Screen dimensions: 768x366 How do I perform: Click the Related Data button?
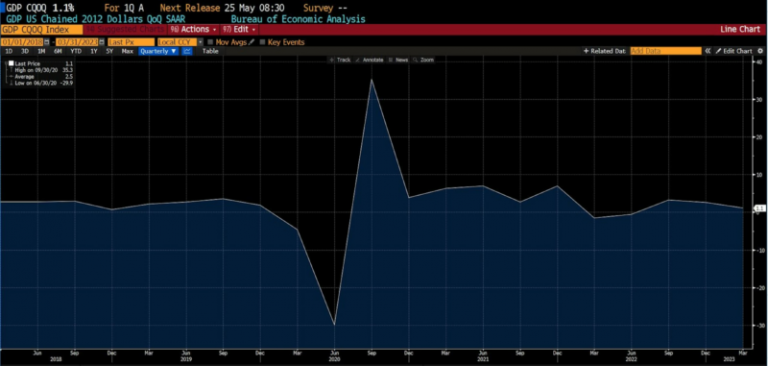[x=604, y=51]
